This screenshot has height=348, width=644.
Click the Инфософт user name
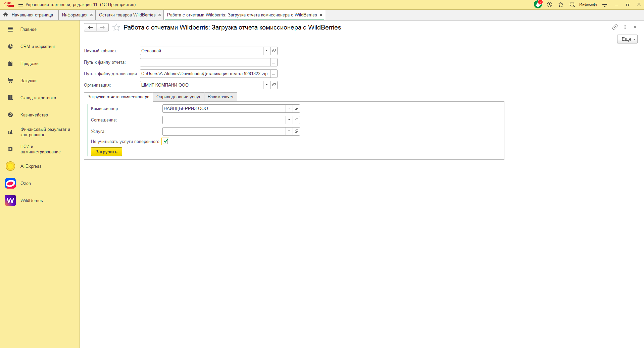tap(588, 5)
